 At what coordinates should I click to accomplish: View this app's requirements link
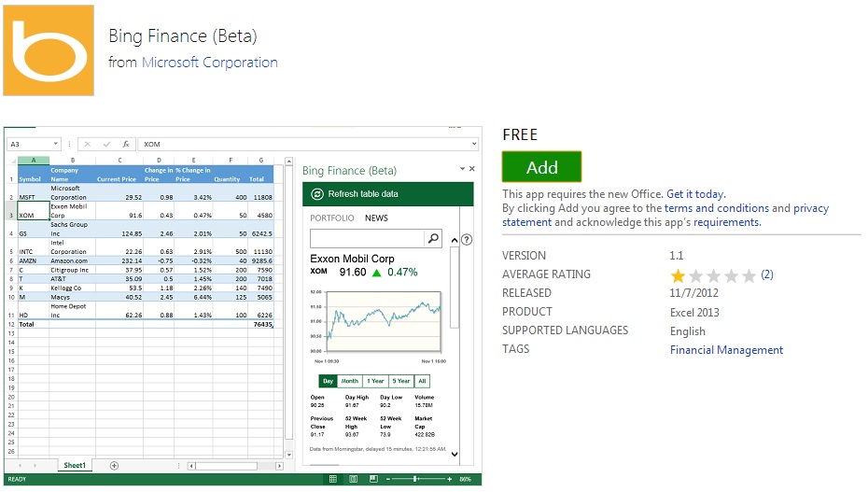(727, 222)
